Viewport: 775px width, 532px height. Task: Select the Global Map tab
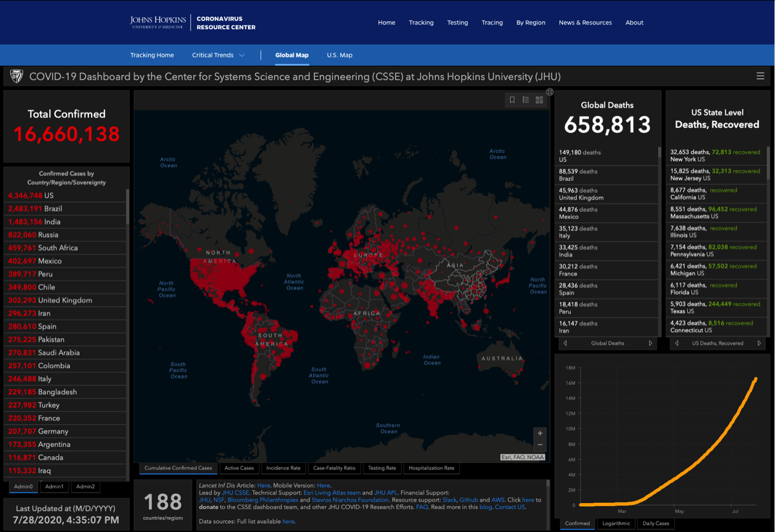[x=292, y=56]
